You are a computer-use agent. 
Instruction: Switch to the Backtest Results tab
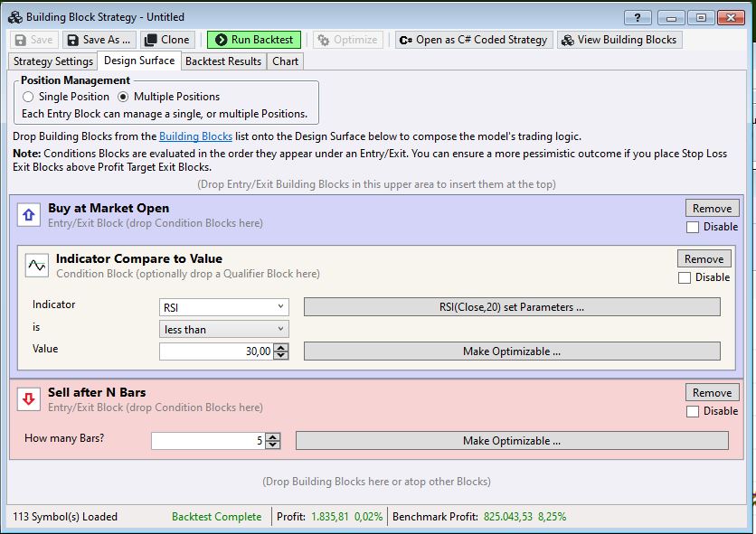pyautogui.click(x=222, y=61)
